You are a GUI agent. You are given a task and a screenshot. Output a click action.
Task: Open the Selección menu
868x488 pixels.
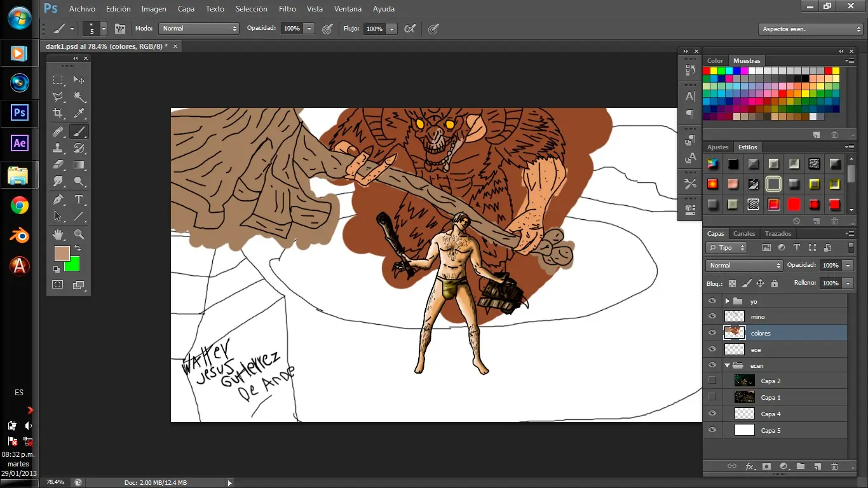(251, 9)
